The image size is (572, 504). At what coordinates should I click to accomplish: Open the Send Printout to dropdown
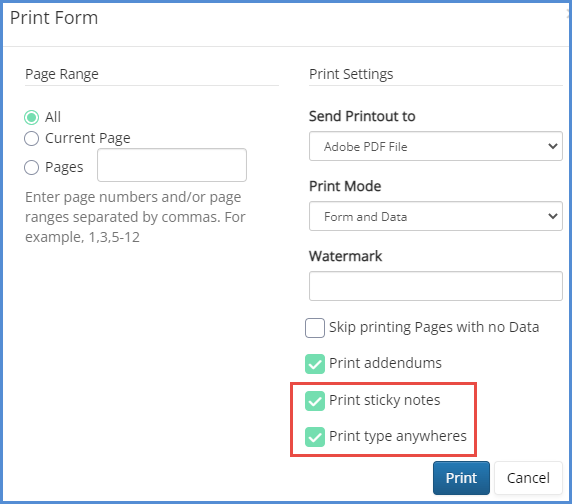click(x=436, y=146)
